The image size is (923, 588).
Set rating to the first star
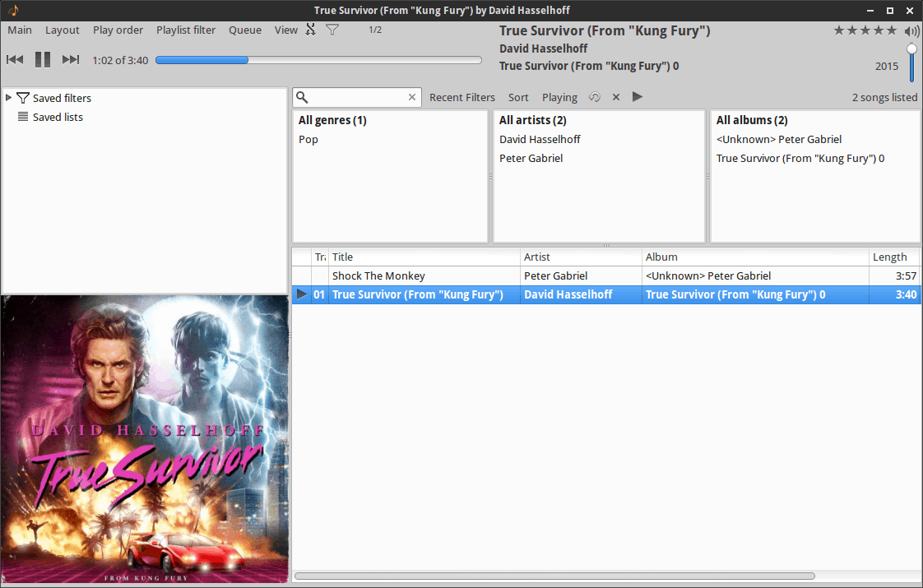(x=839, y=30)
